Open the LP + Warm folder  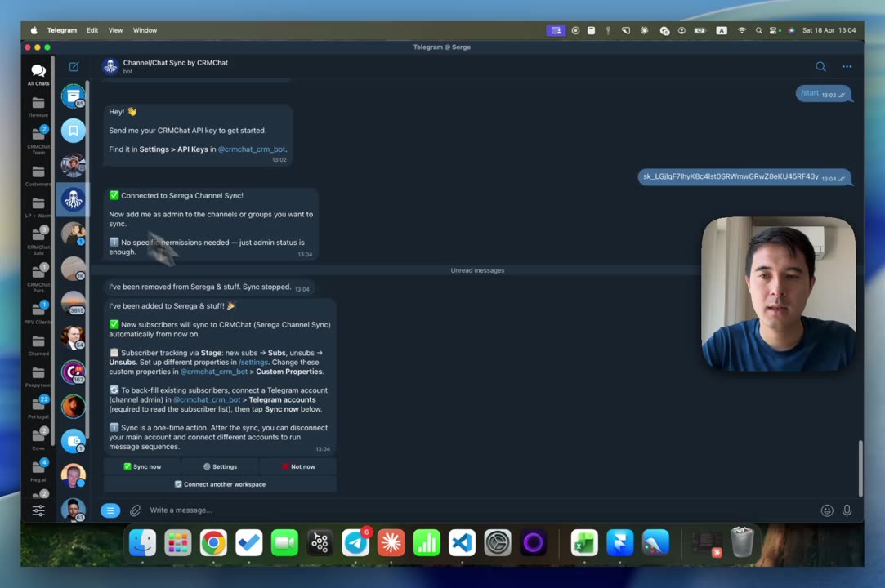pos(38,207)
